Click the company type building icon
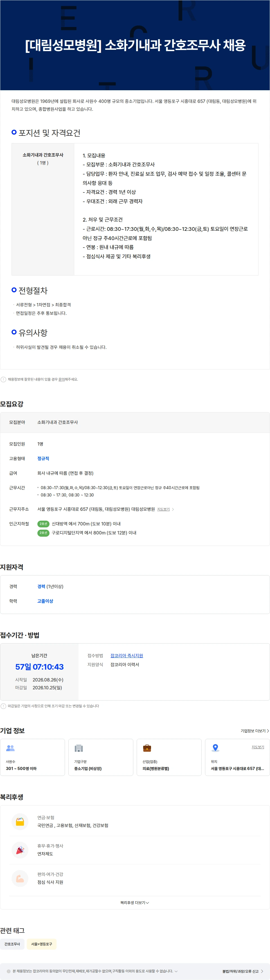 (x=79, y=748)
